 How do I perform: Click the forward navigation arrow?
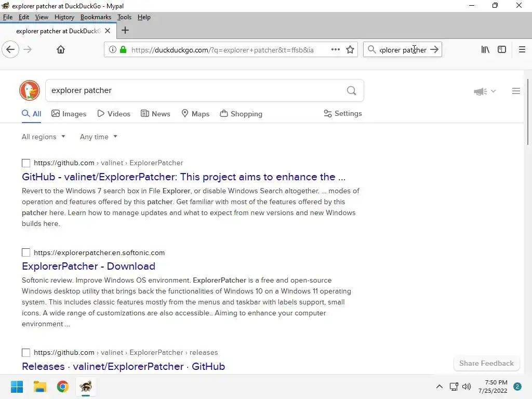coord(28,49)
